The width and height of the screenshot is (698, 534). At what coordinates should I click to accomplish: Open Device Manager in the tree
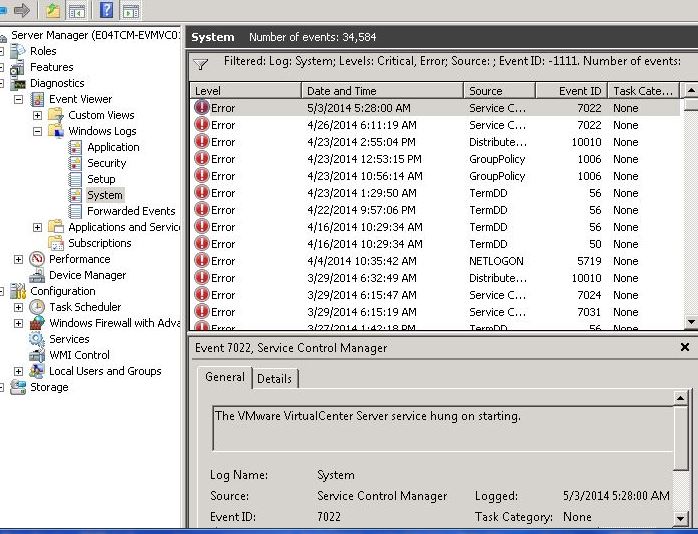(87, 275)
